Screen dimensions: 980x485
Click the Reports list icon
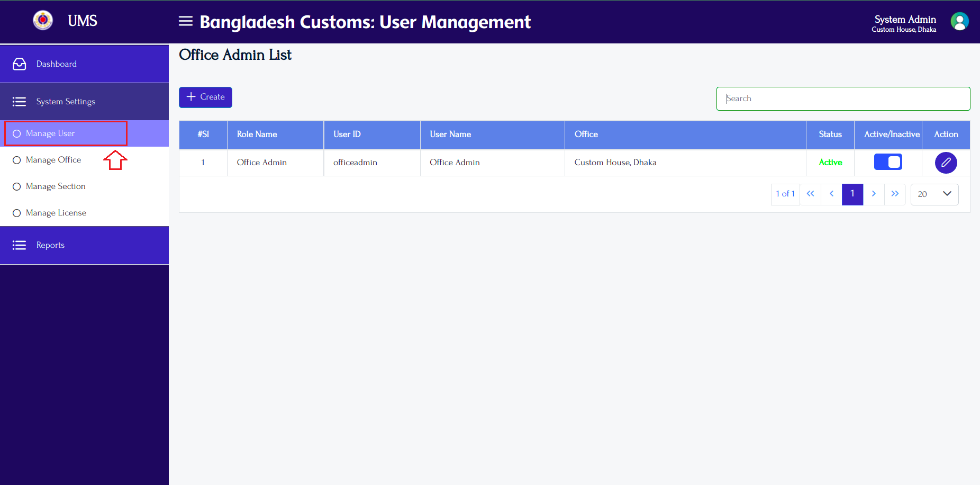tap(20, 245)
